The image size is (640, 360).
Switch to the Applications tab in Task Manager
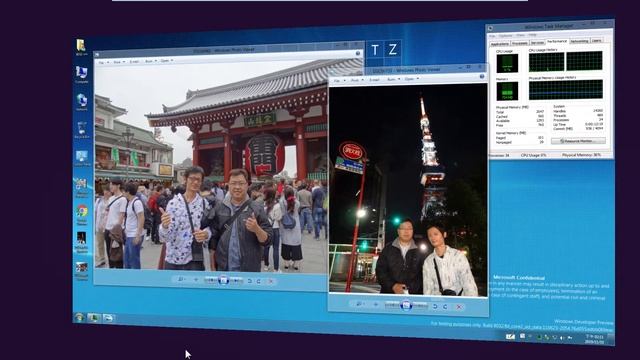[x=500, y=43]
